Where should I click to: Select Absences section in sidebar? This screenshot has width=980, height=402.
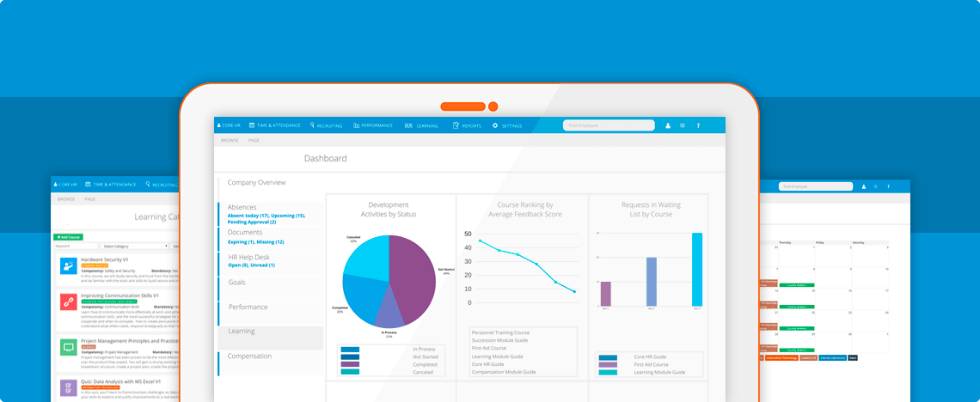[x=242, y=207]
